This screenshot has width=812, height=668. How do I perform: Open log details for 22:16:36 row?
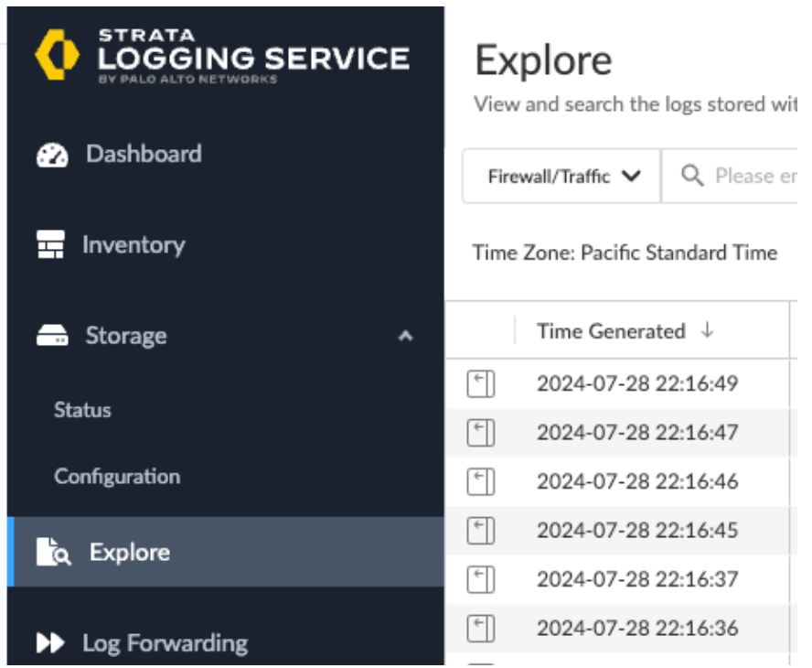pos(481,629)
